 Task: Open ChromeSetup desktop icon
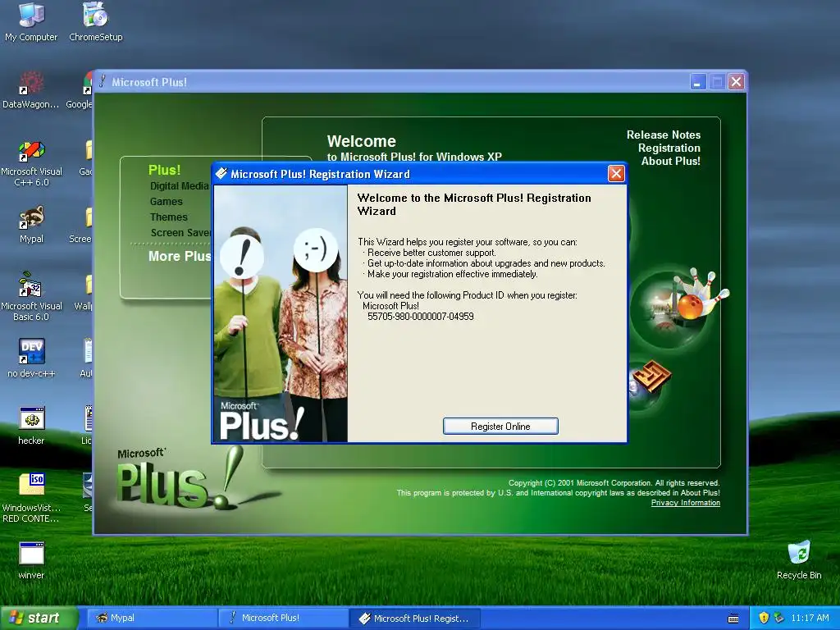tap(95, 22)
